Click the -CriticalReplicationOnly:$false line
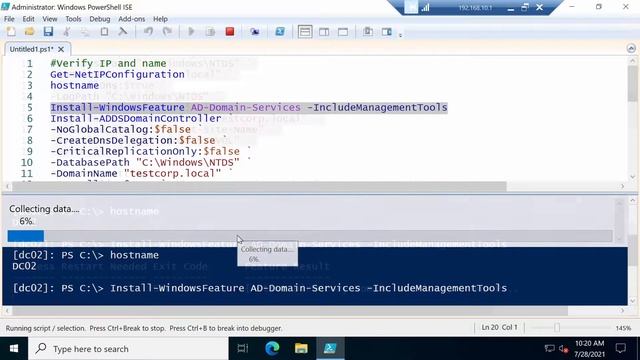This screenshot has height=360, width=640. [145, 152]
